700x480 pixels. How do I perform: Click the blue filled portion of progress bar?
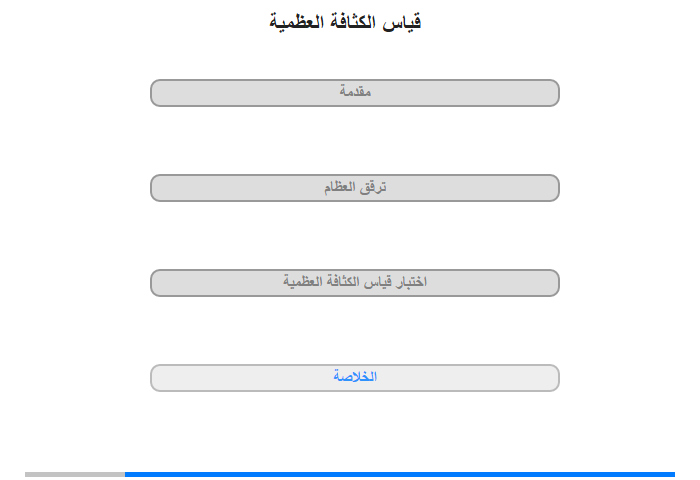click(400, 474)
